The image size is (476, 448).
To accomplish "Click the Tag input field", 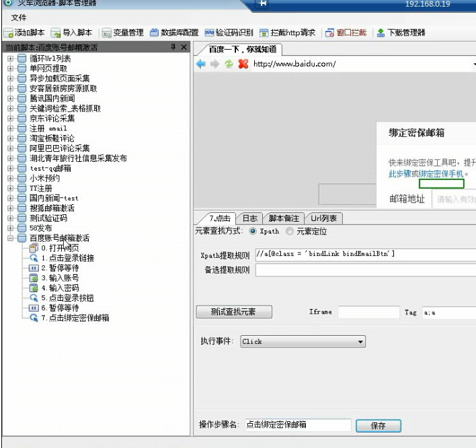I will click(x=449, y=312).
